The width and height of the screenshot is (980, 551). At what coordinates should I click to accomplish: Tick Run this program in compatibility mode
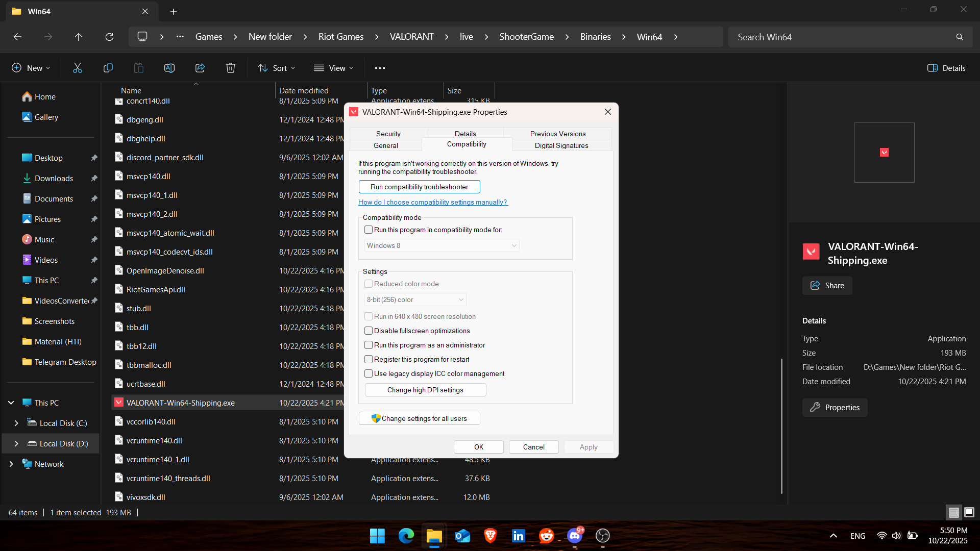click(x=369, y=230)
